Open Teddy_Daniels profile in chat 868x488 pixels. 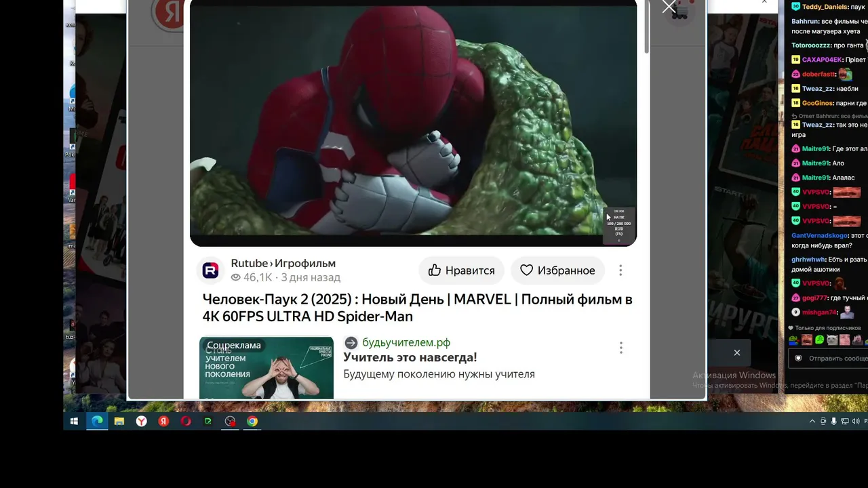(x=825, y=7)
